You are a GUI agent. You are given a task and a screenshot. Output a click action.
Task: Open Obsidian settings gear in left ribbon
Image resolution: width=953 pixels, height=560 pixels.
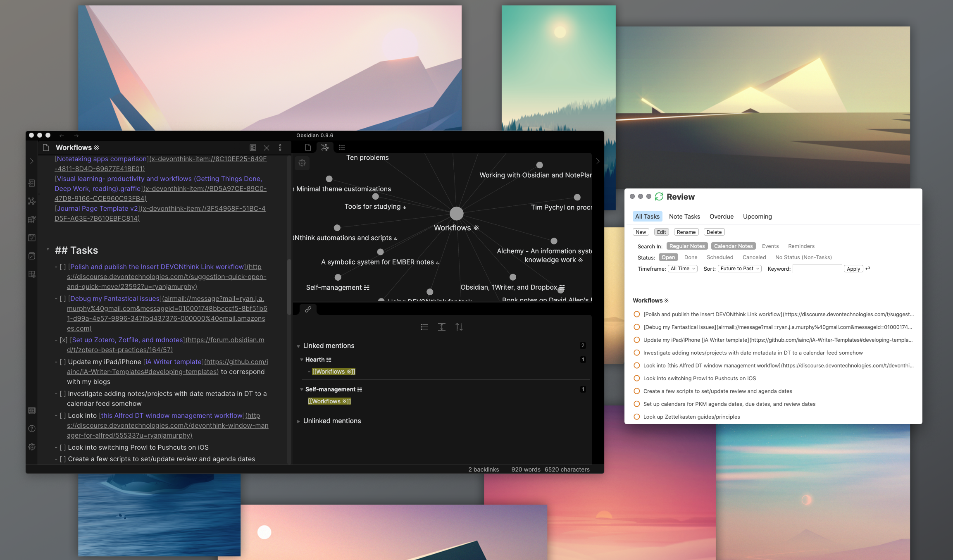coord(32,447)
